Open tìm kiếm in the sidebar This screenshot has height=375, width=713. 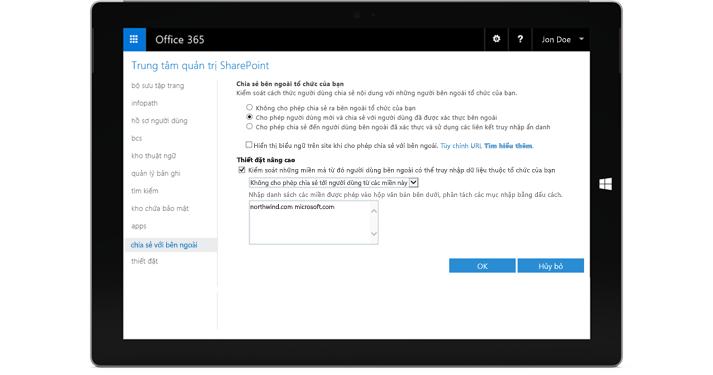[145, 191]
